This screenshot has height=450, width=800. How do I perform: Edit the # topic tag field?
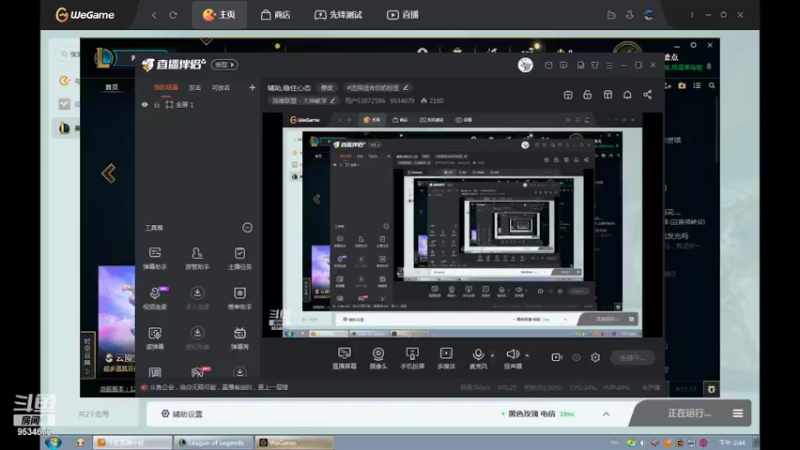click(378, 88)
